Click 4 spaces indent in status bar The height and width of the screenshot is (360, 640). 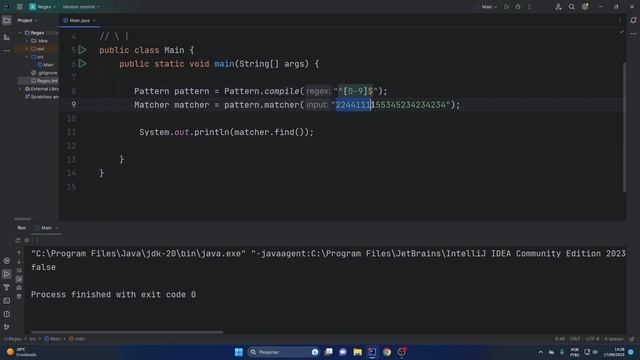613,339
